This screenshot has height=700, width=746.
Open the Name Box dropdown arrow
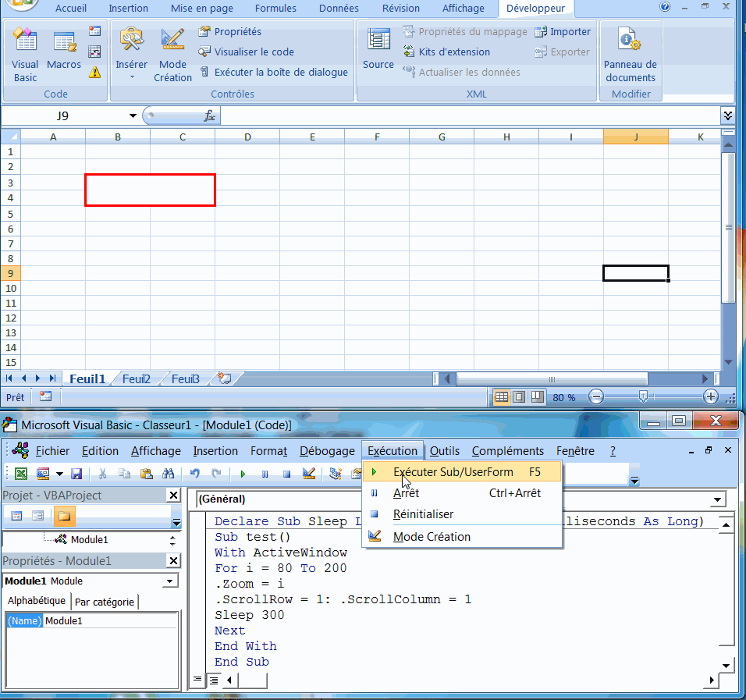(x=133, y=115)
